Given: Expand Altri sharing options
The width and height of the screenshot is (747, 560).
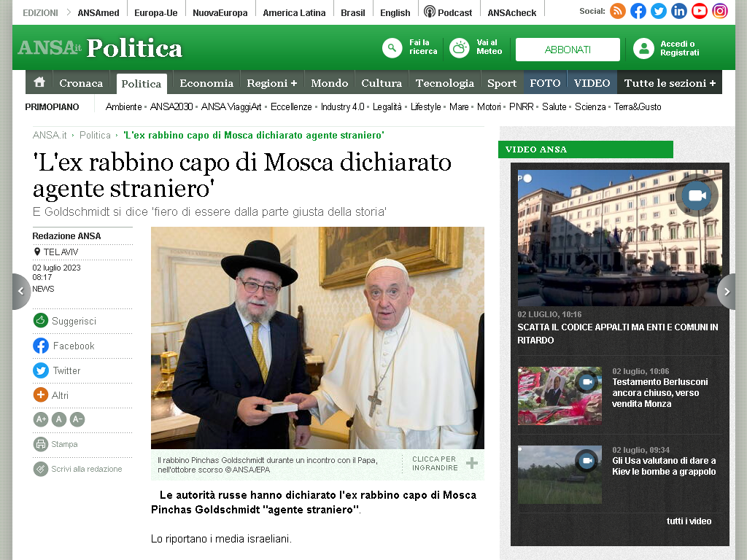Looking at the screenshot, I should point(51,395).
